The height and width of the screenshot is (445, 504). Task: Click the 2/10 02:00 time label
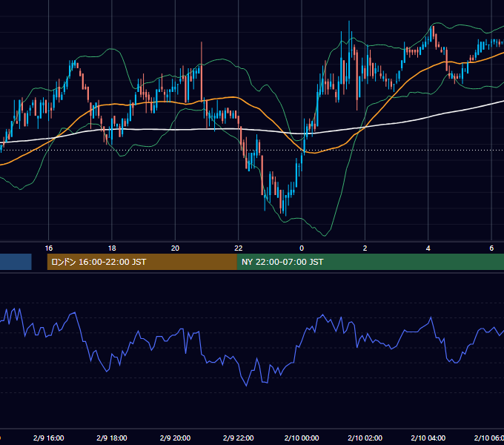365,438
